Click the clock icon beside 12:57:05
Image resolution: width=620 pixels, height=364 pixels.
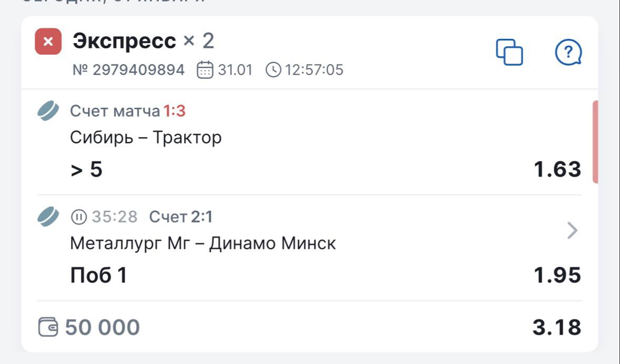[273, 70]
